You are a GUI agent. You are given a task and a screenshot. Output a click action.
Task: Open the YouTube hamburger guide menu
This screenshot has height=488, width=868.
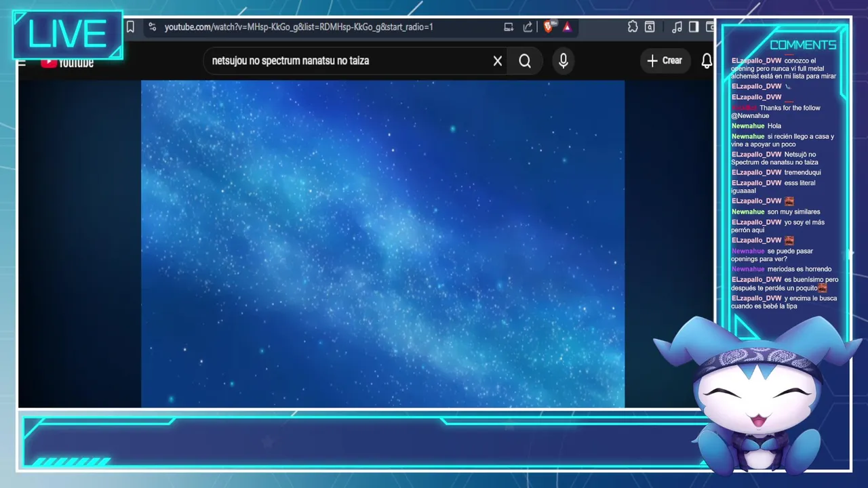pos(22,63)
